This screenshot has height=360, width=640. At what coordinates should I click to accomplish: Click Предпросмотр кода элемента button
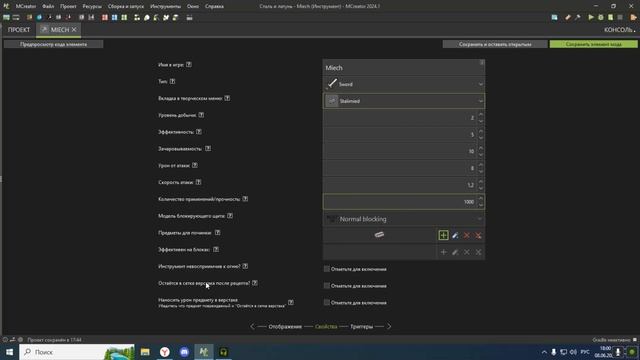pyautogui.click(x=53, y=44)
